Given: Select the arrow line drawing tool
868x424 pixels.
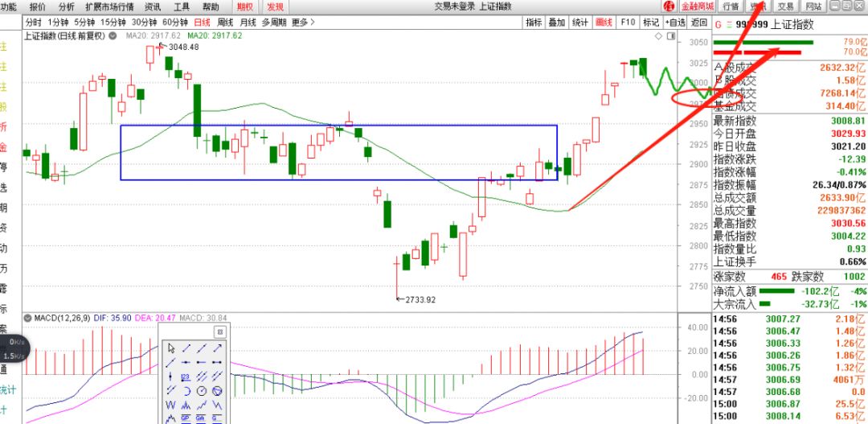Looking at the screenshot, I should (218, 348).
